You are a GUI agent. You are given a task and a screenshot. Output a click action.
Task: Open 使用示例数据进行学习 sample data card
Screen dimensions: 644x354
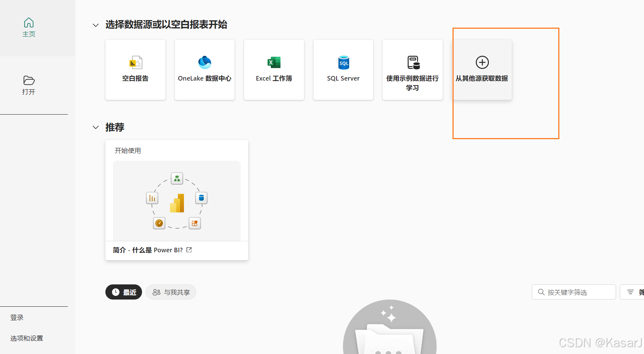click(x=412, y=70)
